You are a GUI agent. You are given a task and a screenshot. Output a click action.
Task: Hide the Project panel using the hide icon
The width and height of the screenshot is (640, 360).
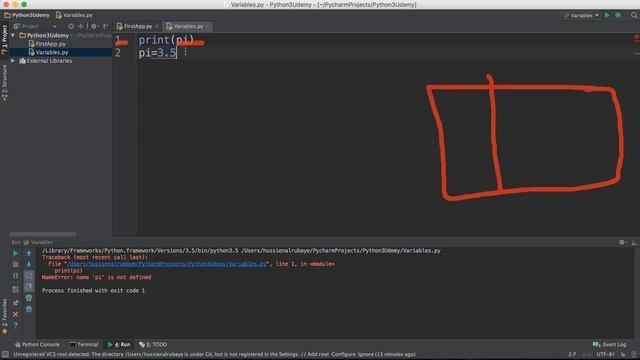(105, 26)
